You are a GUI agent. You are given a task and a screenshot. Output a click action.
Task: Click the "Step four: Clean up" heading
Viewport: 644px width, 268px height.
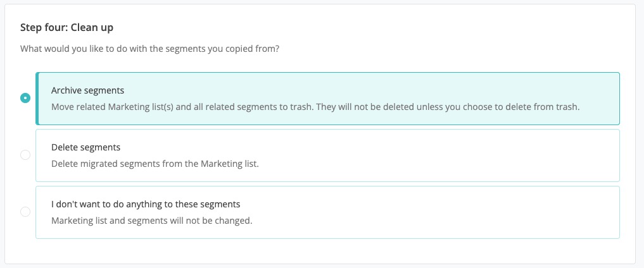tap(67, 28)
